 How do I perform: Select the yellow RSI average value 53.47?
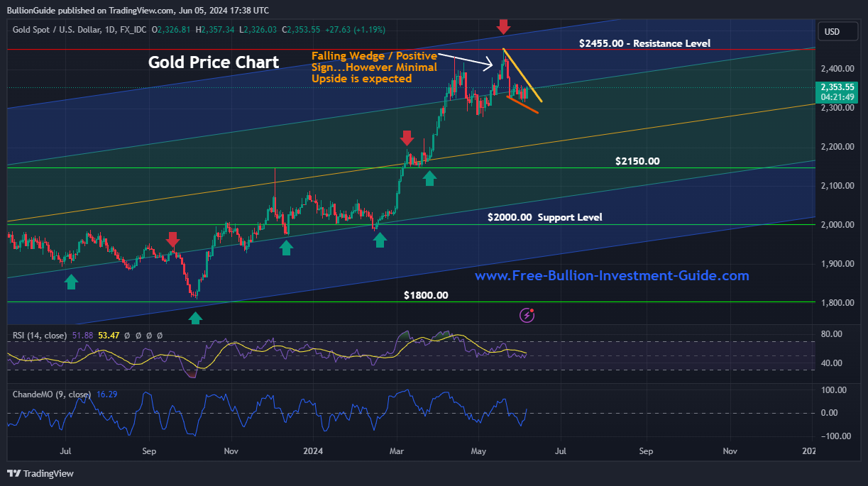[x=109, y=335]
